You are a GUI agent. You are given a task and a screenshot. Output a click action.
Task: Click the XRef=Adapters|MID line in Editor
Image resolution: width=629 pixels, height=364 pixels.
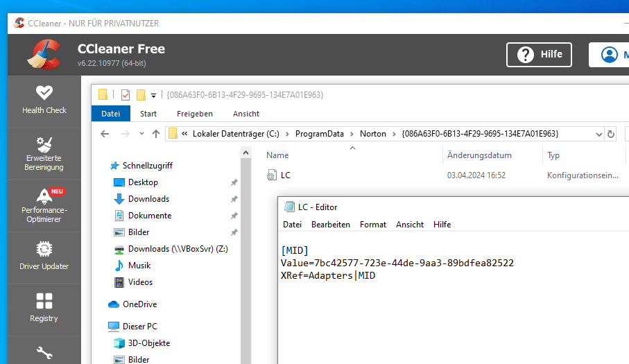pos(328,275)
